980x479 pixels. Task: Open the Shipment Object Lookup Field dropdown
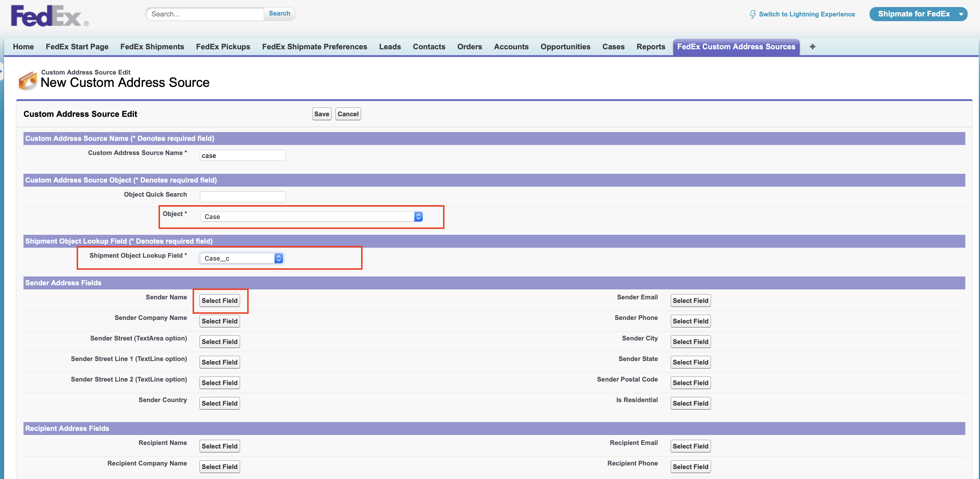click(242, 258)
